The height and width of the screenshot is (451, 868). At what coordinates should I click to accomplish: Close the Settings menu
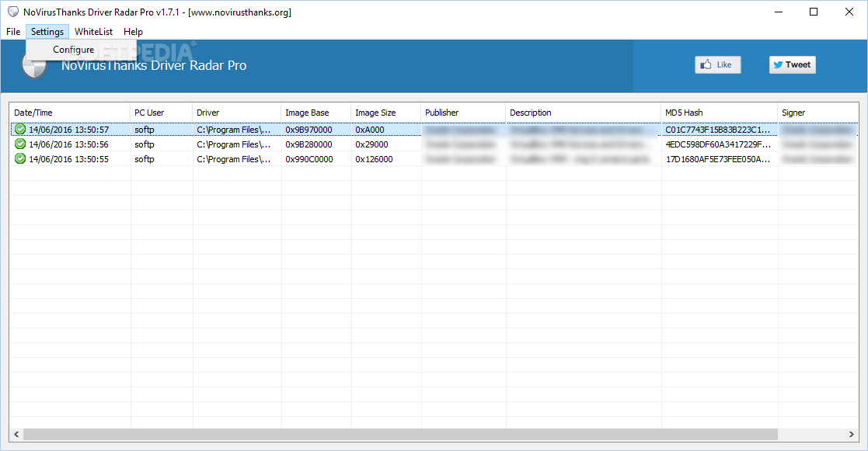pos(47,32)
